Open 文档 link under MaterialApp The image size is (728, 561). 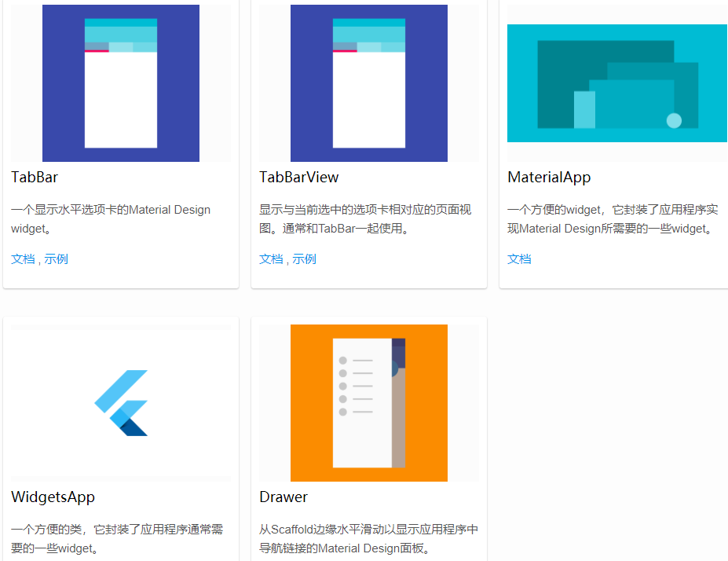tap(519, 259)
